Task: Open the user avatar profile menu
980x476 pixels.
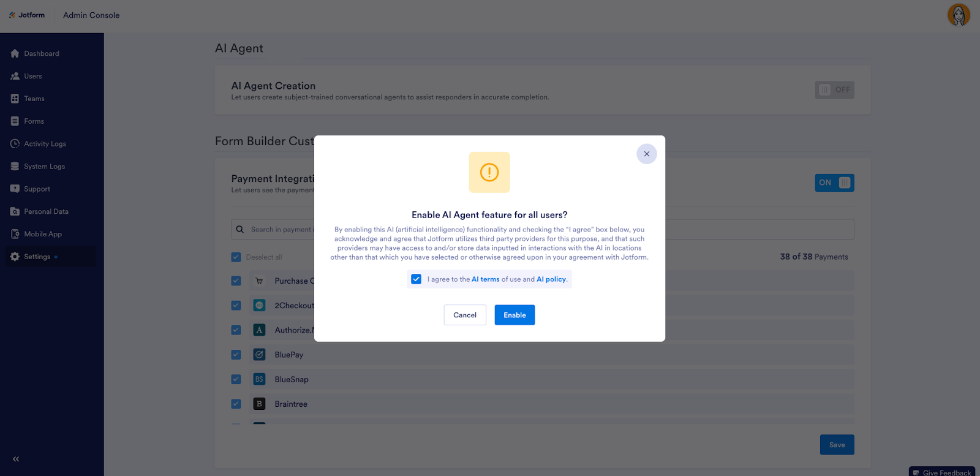Action: click(x=959, y=15)
